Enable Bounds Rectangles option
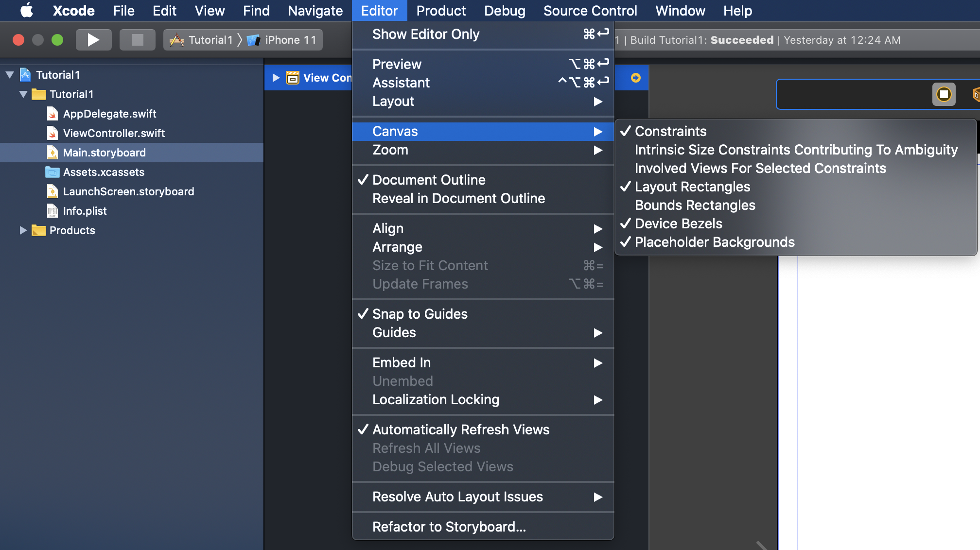 pos(695,205)
